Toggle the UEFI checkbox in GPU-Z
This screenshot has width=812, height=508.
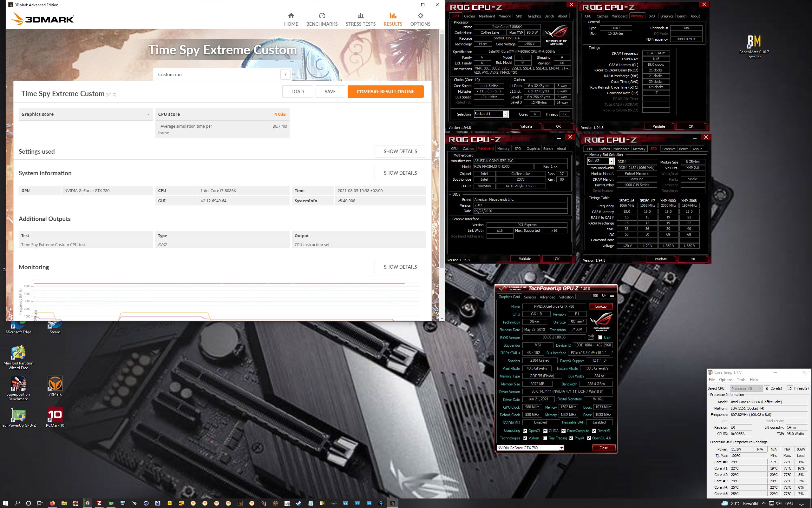(x=600, y=337)
